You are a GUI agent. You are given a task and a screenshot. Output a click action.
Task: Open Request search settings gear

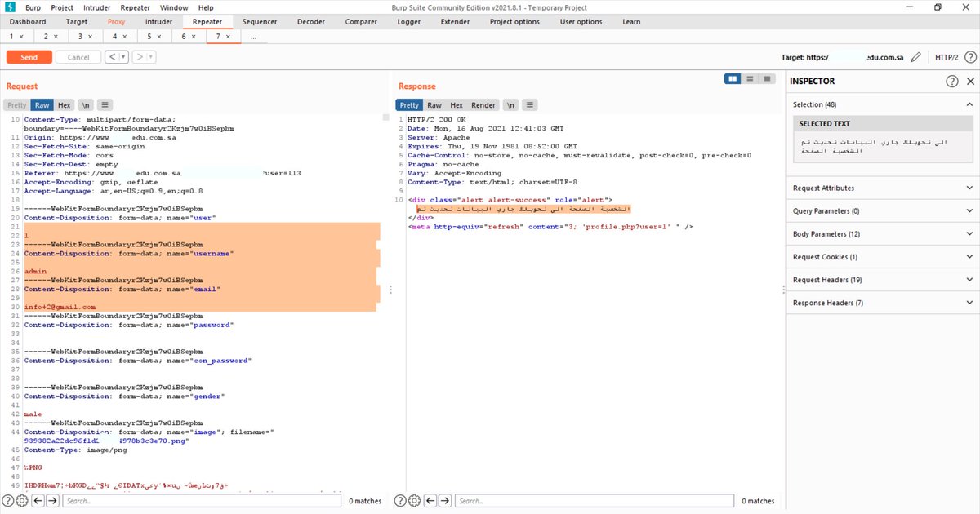(22, 501)
